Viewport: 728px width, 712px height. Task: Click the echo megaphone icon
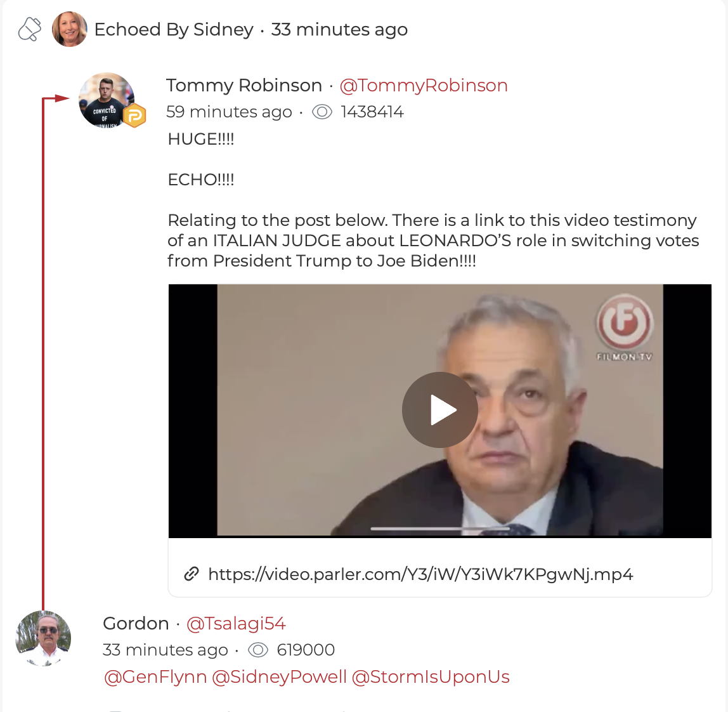pyautogui.click(x=30, y=29)
